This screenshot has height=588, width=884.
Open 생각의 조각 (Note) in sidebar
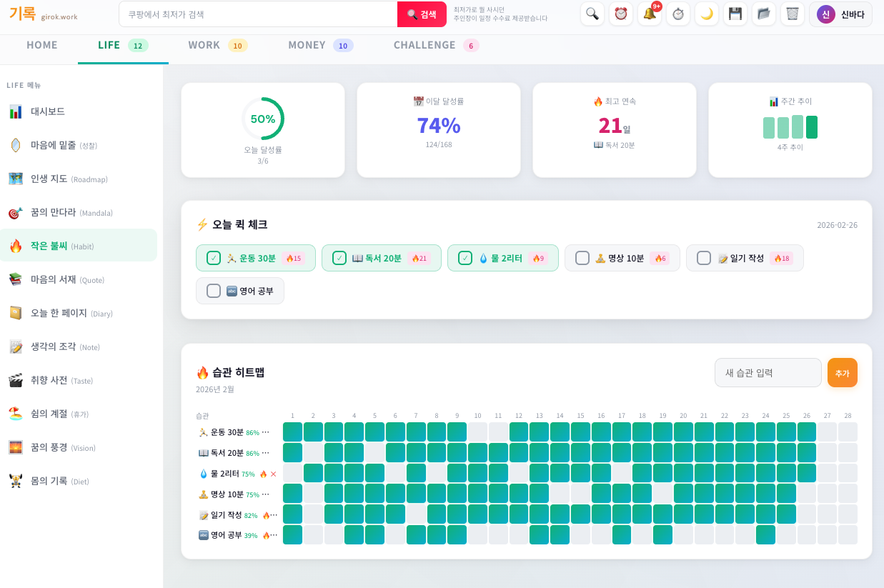[x=79, y=347]
